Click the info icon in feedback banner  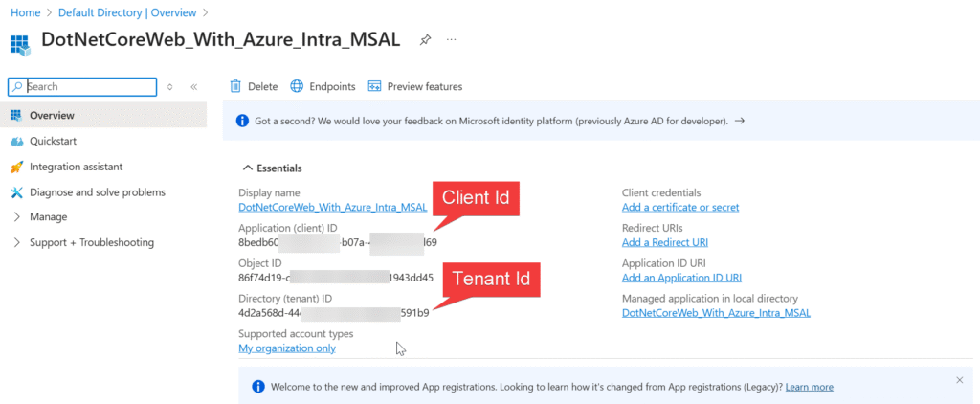(242, 122)
